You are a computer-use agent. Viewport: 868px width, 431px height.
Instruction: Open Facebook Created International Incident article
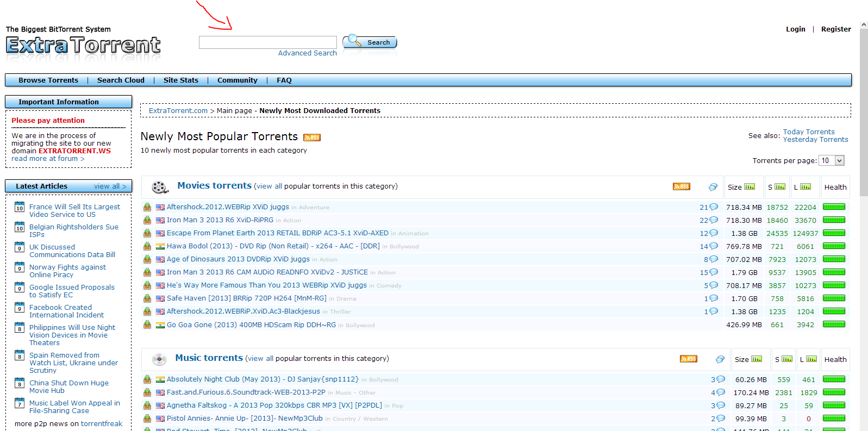tap(66, 311)
